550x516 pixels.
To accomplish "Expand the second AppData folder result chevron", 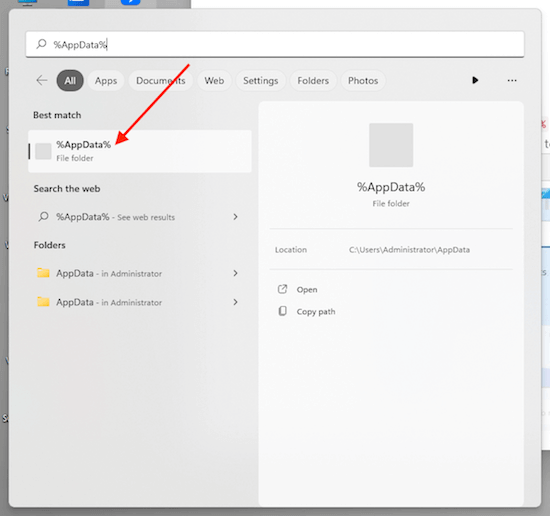I will point(235,302).
